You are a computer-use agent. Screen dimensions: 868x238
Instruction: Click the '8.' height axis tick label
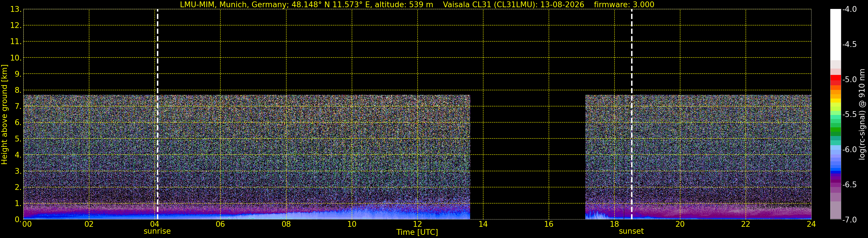click(x=18, y=90)
